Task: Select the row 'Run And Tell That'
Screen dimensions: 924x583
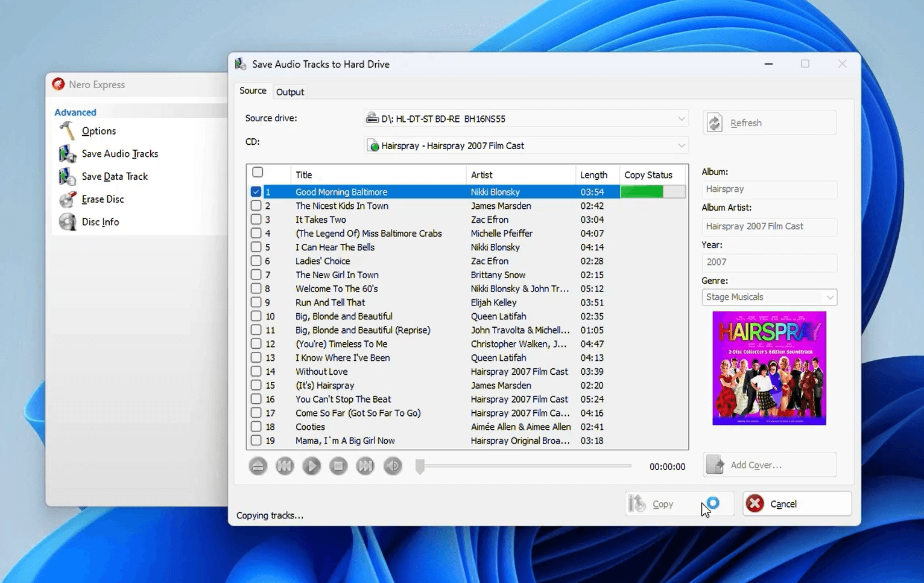Action: pyautogui.click(x=467, y=302)
